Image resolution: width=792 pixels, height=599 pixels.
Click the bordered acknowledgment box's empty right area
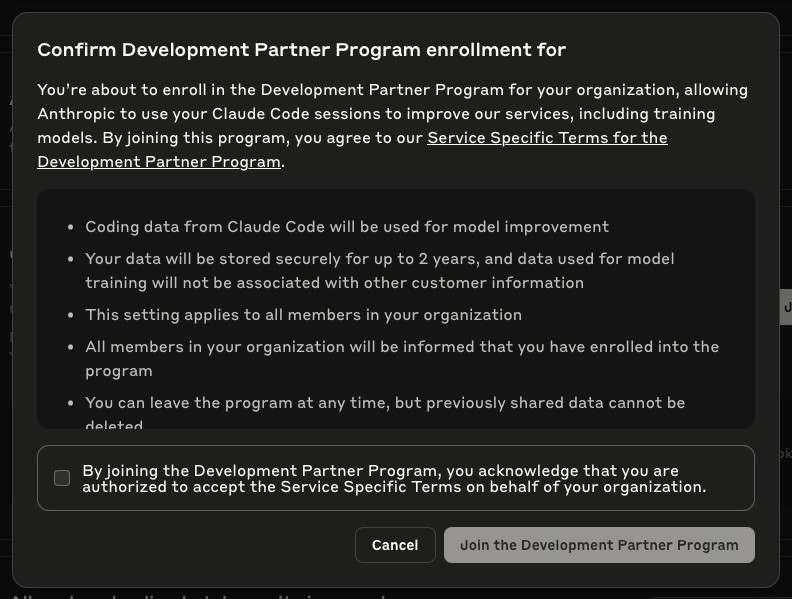pyautogui.click(x=730, y=478)
